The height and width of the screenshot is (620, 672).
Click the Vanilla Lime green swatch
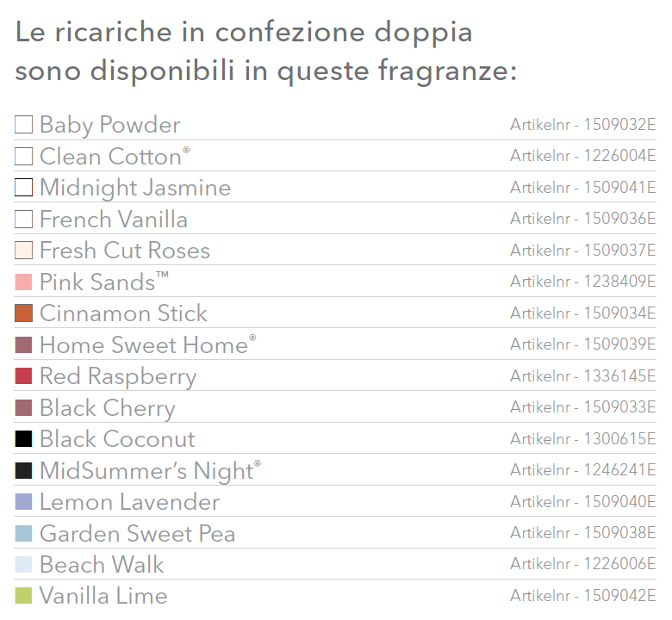point(23,596)
